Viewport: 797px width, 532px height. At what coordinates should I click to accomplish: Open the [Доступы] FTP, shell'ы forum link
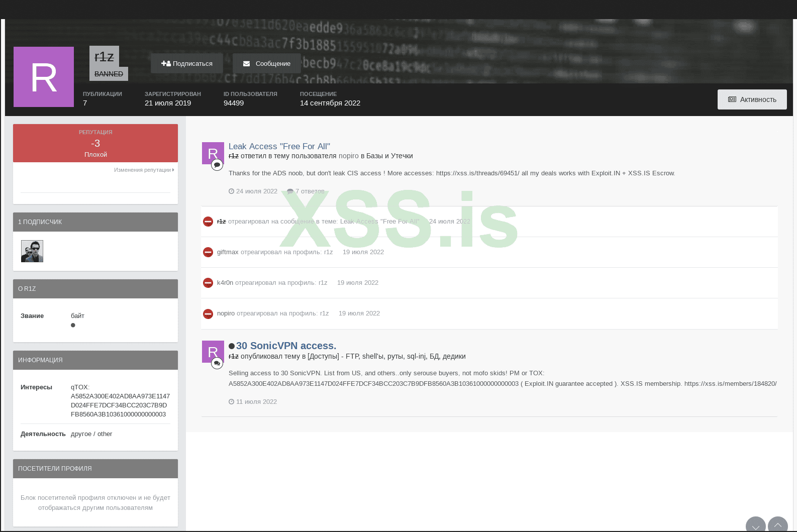coord(386,356)
